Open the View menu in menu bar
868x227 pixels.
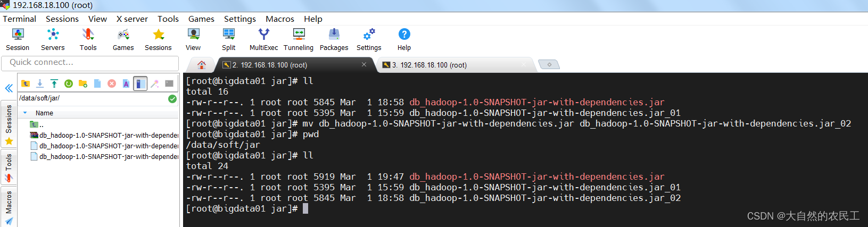click(97, 19)
